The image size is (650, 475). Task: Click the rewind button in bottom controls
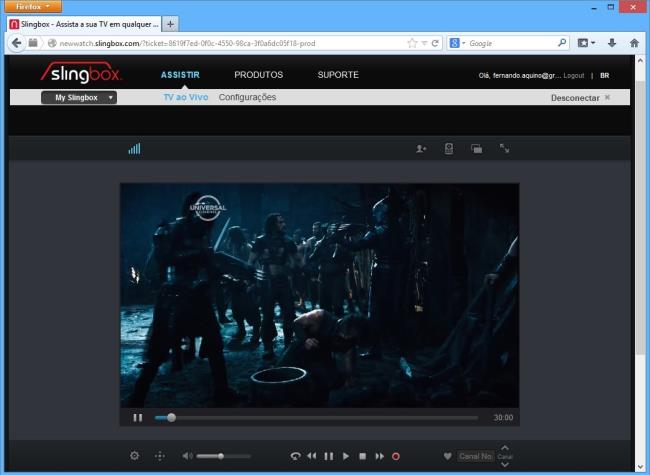coord(312,456)
